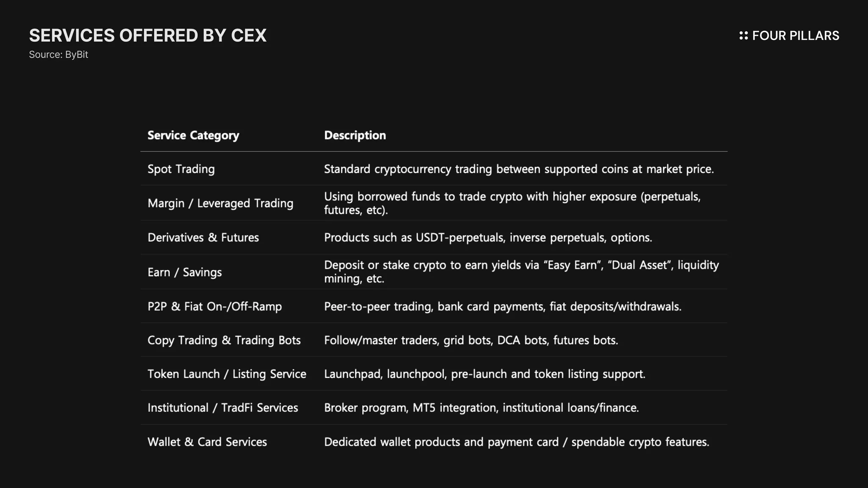Click the 'Launchpad, launchpool' description text
Image resolution: width=868 pixels, height=488 pixels.
click(484, 374)
